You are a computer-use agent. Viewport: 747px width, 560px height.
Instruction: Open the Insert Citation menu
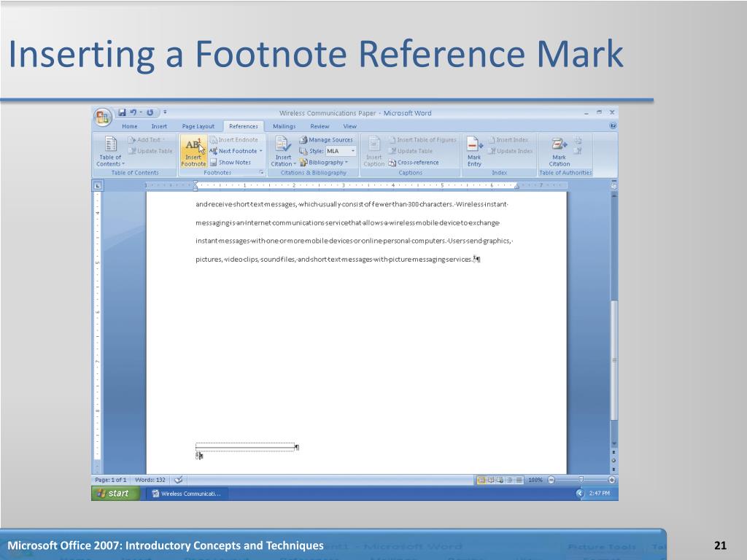tap(284, 152)
